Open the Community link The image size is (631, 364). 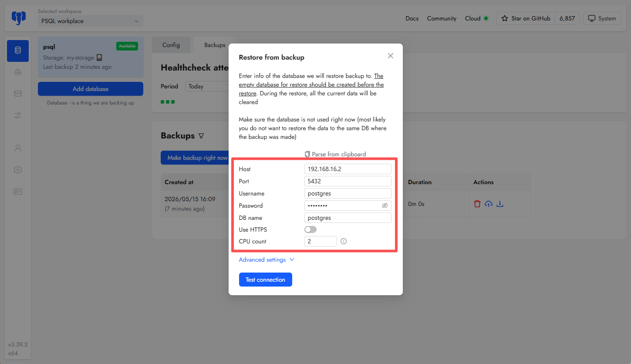coord(442,18)
